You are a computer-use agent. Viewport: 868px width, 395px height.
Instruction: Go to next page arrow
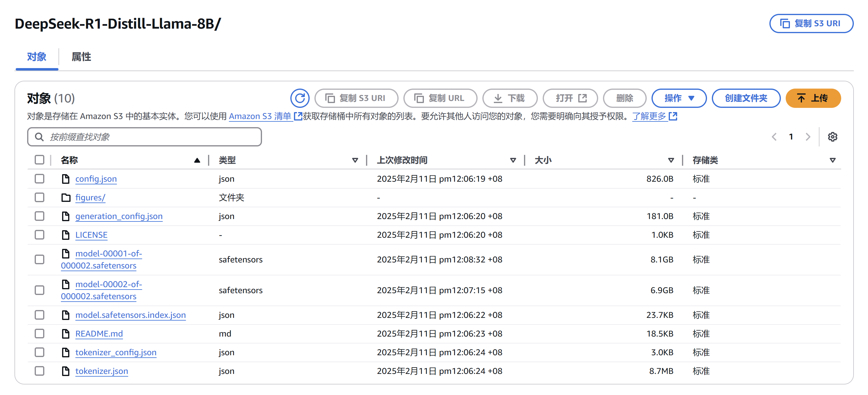pos(807,137)
